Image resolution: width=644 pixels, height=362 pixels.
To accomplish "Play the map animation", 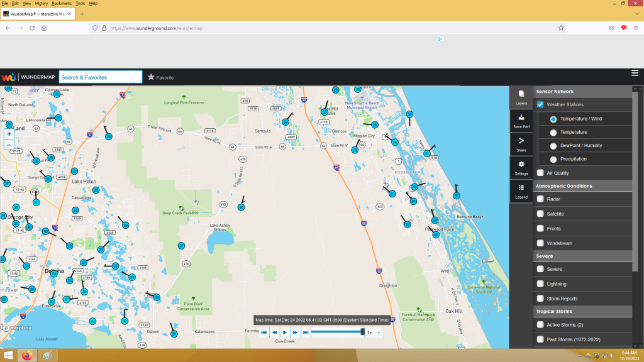I will click(285, 332).
